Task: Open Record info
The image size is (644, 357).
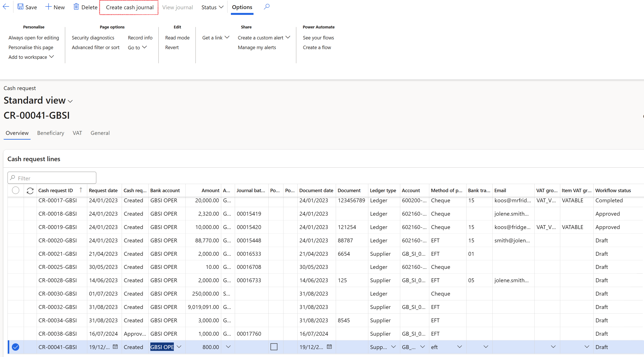Action: 140,37
